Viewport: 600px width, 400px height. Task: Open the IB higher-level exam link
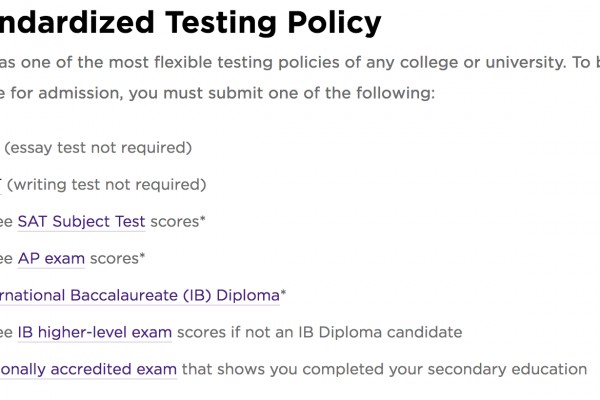(95, 332)
